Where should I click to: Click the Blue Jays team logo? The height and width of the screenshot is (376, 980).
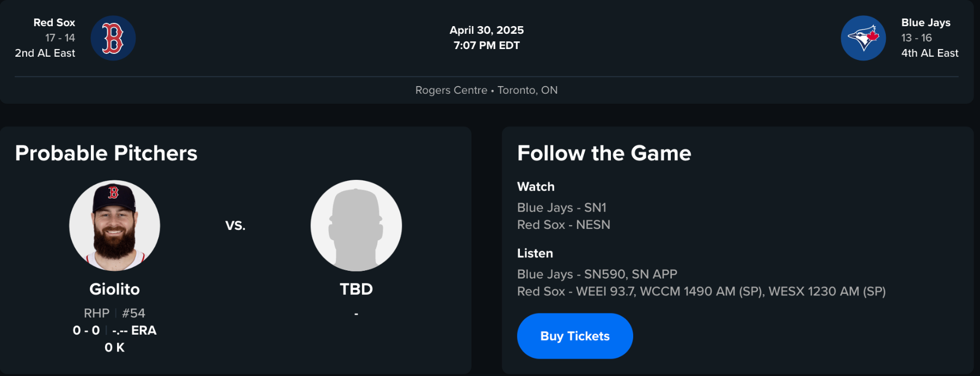[863, 38]
